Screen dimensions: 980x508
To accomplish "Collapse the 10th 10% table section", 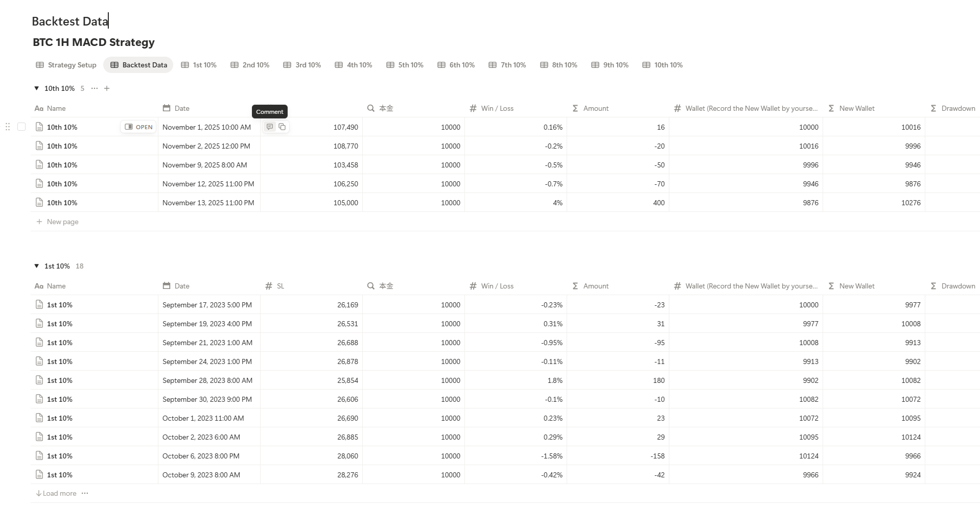I will pos(36,88).
